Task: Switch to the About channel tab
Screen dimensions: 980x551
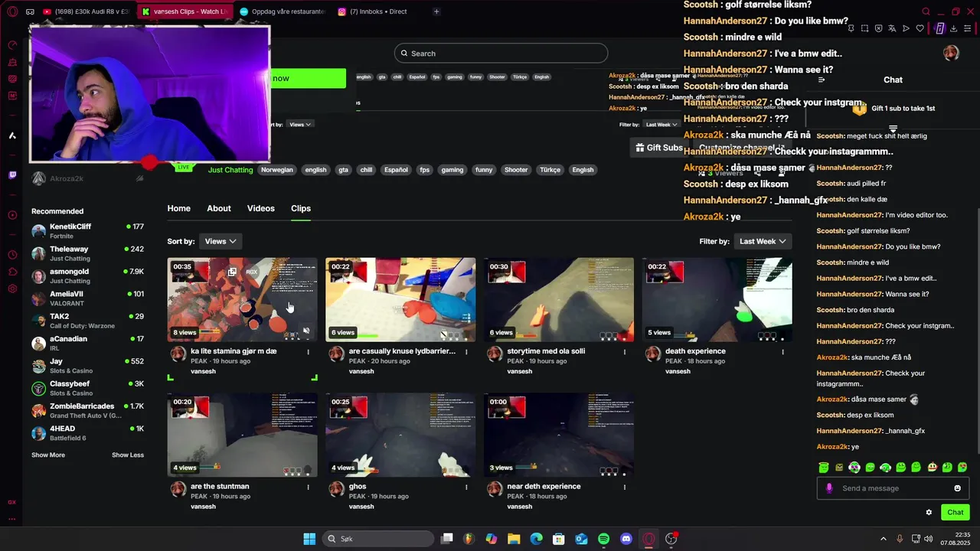Action: 219,208
